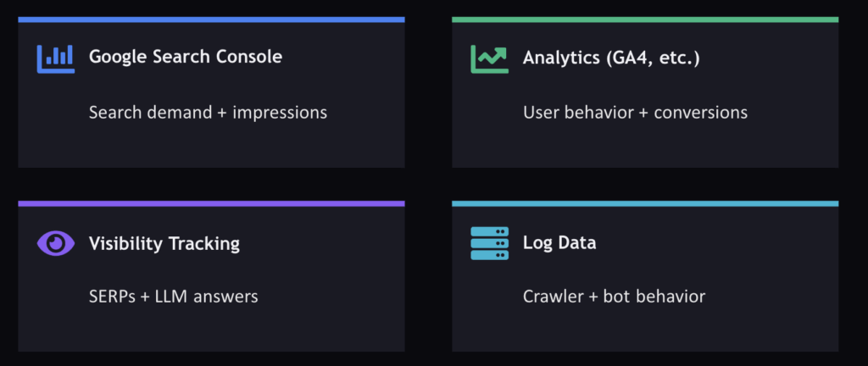Click the teal server stack icon
Viewport: 868px width, 366px height.
pyautogui.click(x=489, y=243)
